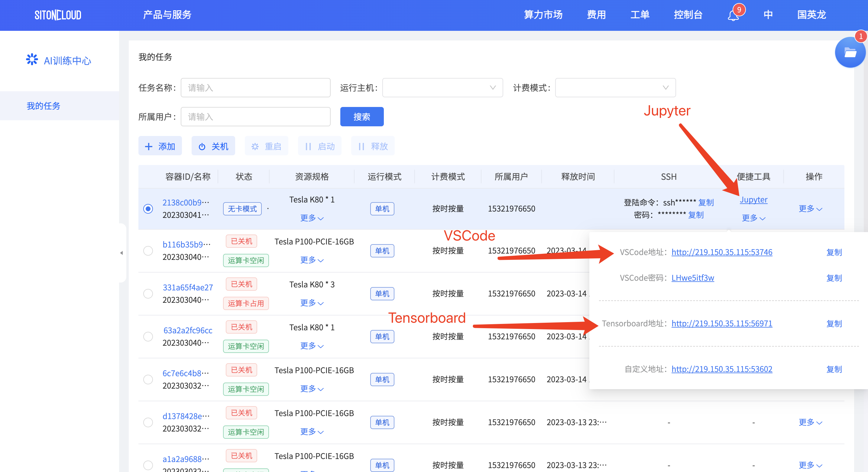Screen dimensions: 868x472
Task: Click VSCode password LHwe5itf3w
Action: [x=692, y=278]
